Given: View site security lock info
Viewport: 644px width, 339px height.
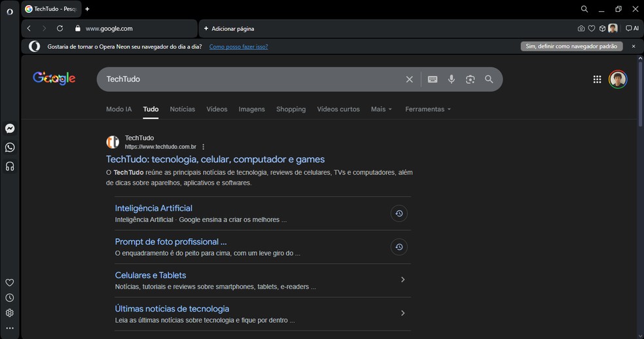Looking at the screenshot, I should 78,28.
